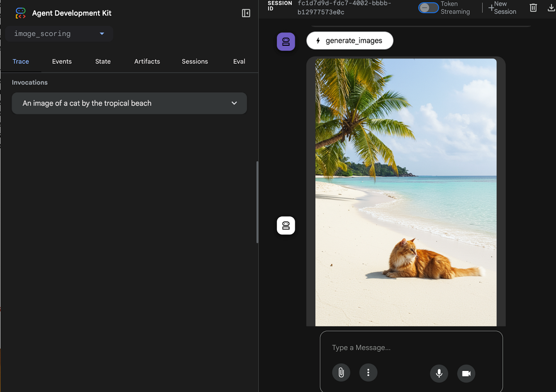
Task: Turn on the video camera
Action: [x=466, y=373]
